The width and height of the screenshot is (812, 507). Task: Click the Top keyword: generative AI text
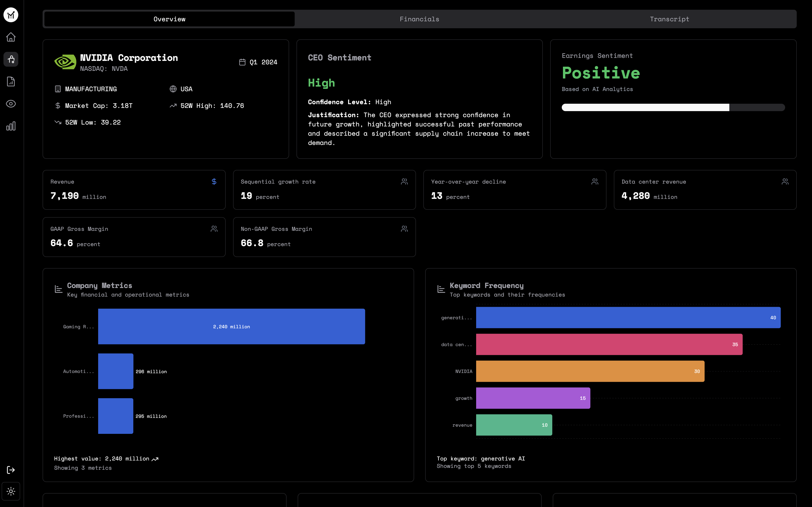click(x=481, y=458)
